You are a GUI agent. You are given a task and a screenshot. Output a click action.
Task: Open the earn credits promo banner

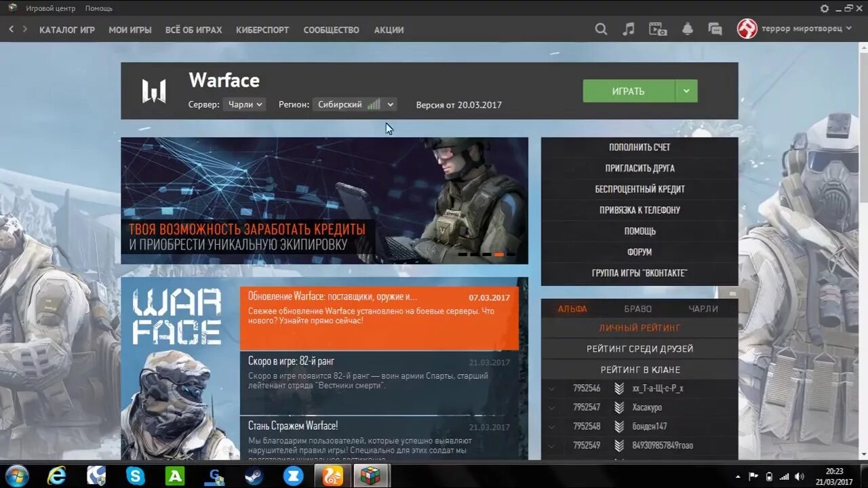[324, 201]
